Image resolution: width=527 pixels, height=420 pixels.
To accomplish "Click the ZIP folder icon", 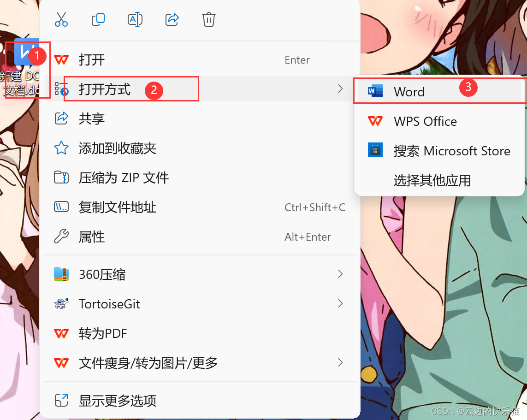I will [61, 177].
